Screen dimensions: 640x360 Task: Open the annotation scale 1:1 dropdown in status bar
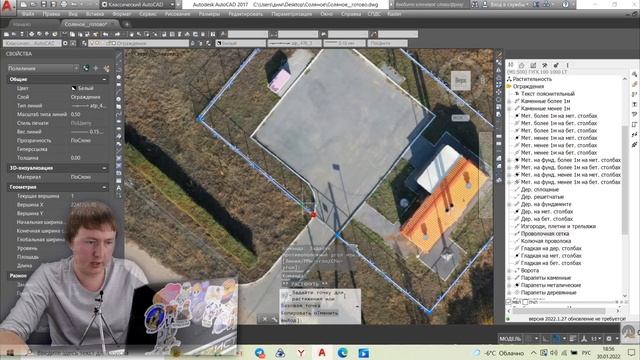[595, 338]
